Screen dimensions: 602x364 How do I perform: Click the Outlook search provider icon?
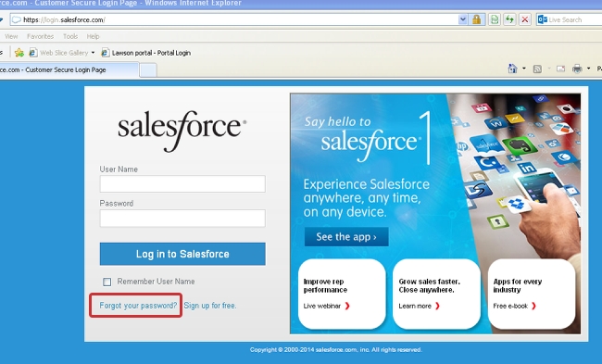pyautogui.click(x=543, y=19)
